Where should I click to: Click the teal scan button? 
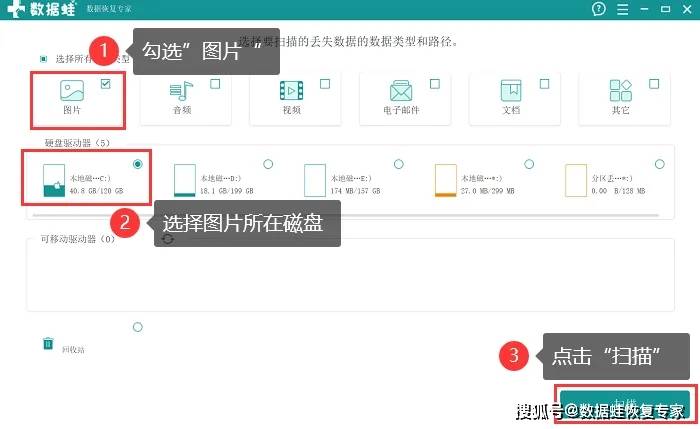625,404
